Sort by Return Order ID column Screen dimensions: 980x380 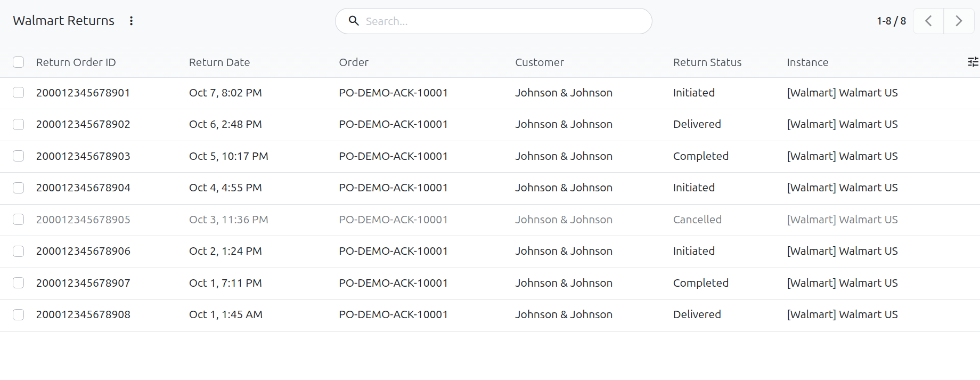[76, 62]
